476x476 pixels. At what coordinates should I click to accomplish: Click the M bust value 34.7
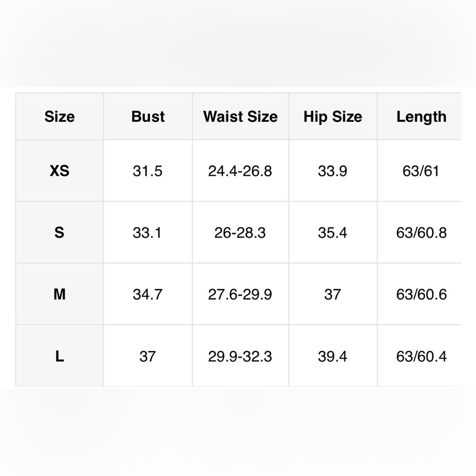[x=148, y=295]
